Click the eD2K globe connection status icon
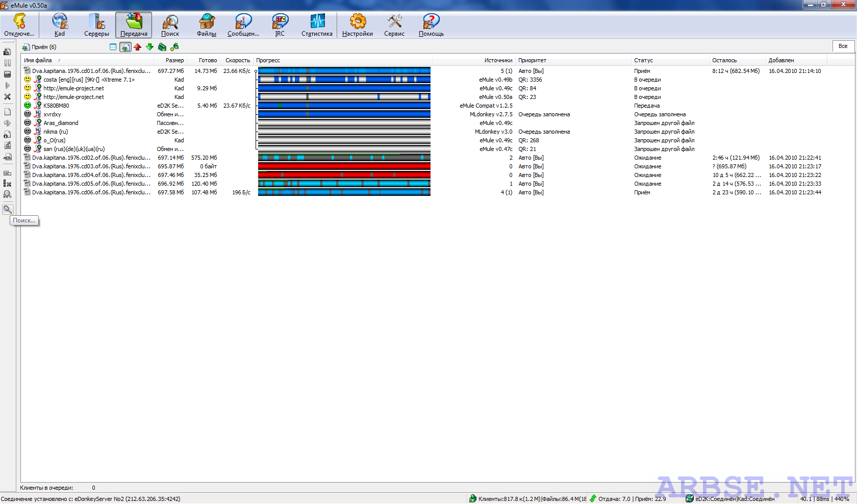Screen dimensions: 857x504 tap(690, 499)
